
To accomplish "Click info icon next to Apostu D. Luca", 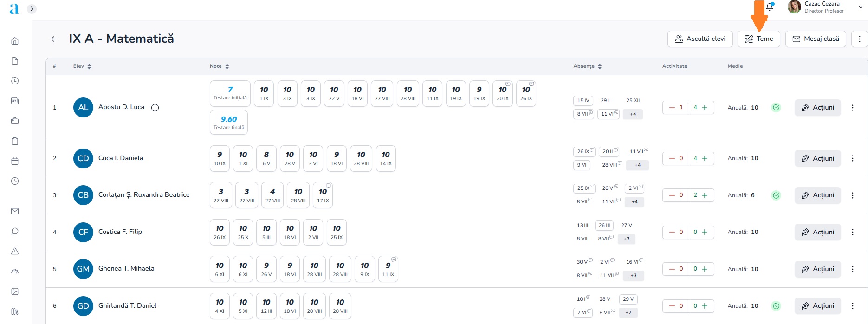I will pyautogui.click(x=155, y=108).
